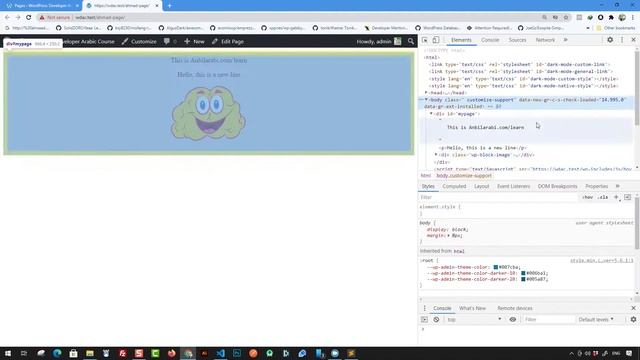Focus the console Filter field
Image resolution: width=640 pixels, height=360 pixels.
pyautogui.click(x=548, y=320)
